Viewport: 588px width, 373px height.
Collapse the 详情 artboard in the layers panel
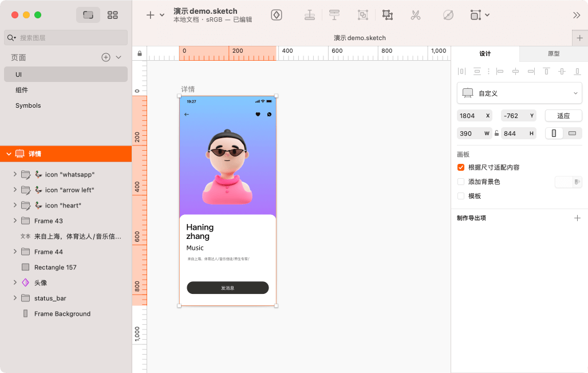point(9,154)
